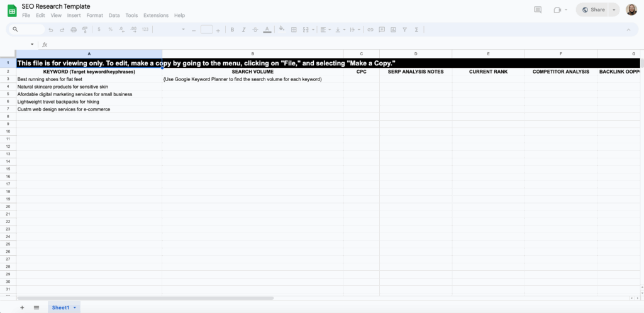644x313 pixels.
Task: Open the Tools menu
Action: point(131,15)
